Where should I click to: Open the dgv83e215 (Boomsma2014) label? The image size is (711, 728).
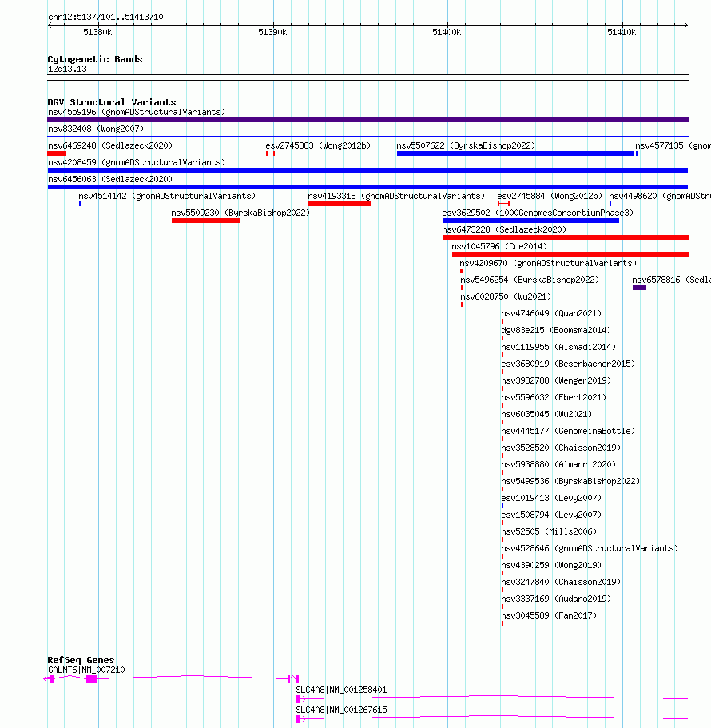point(556,330)
